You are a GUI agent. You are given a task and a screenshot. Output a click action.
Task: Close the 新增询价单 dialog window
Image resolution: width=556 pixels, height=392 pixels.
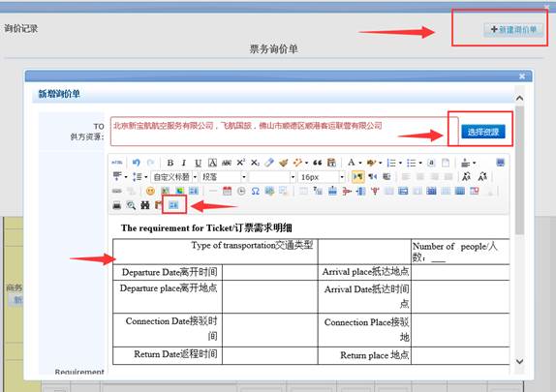[x=522, y=76]
